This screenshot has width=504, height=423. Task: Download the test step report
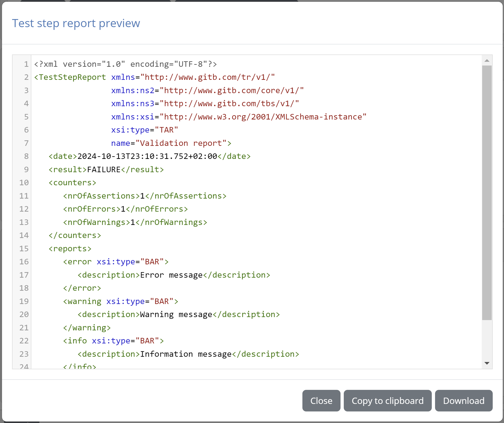(464, 401)
